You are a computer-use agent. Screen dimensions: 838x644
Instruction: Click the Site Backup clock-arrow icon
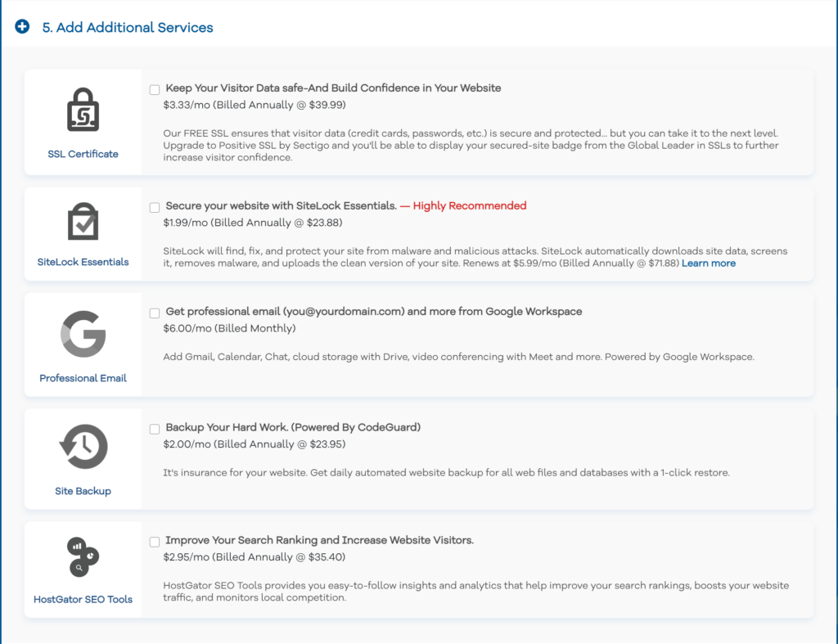(83, 447)
